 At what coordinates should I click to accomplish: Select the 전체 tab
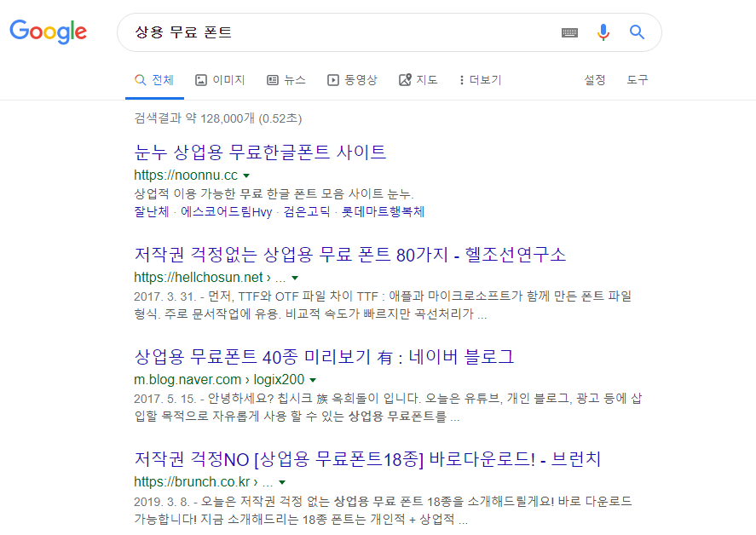pos(154,80)
